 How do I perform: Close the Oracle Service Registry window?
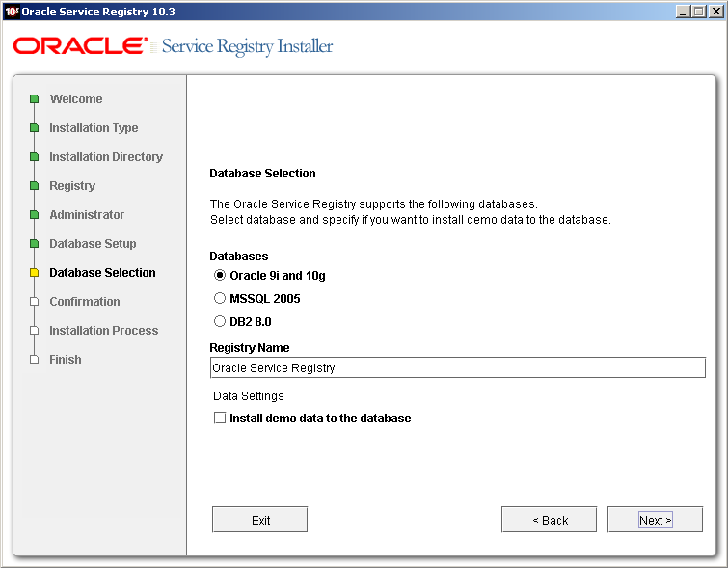(715, 12)
